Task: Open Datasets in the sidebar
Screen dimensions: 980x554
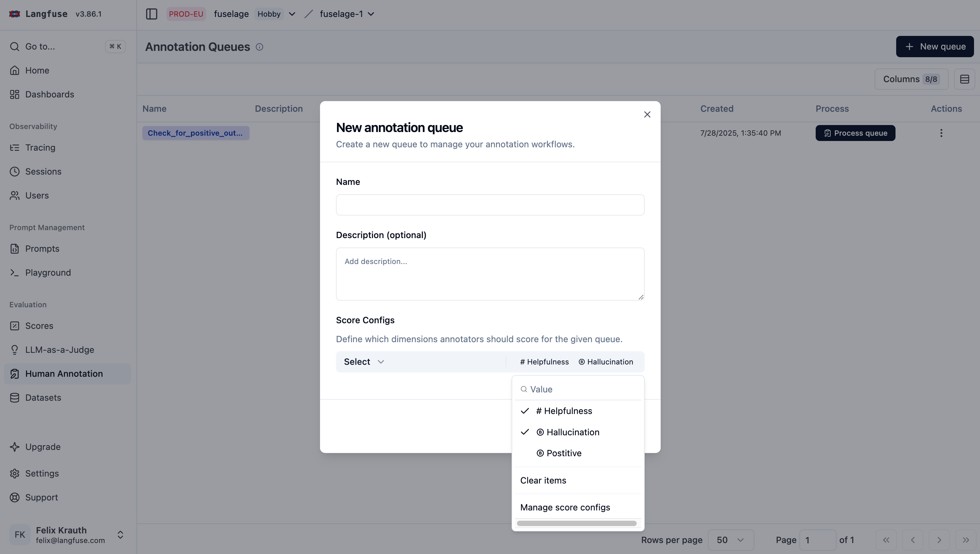Action: pyautogui.click(x=43, y=398)
